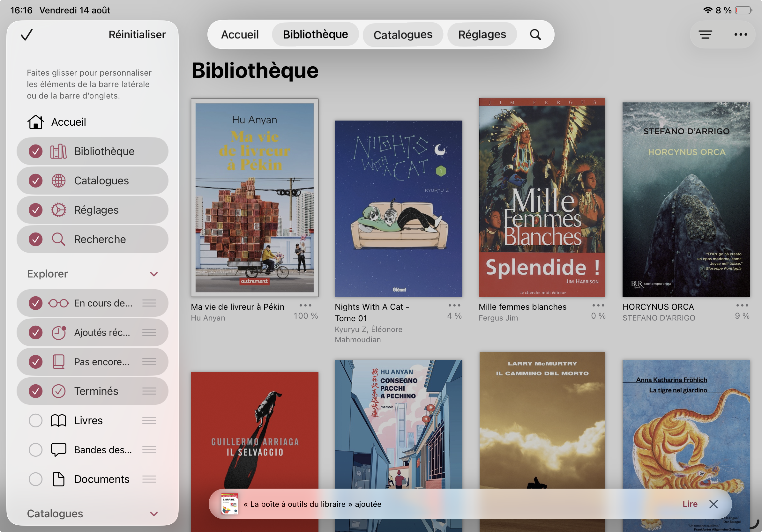Dismiss the book added notification
Image resolution: width=762 pixels, height=532 pixels.
coord(713,504)
